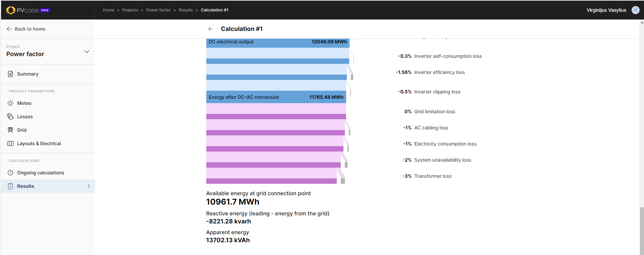Open Projects in the breadcrumb

point(130,10)
